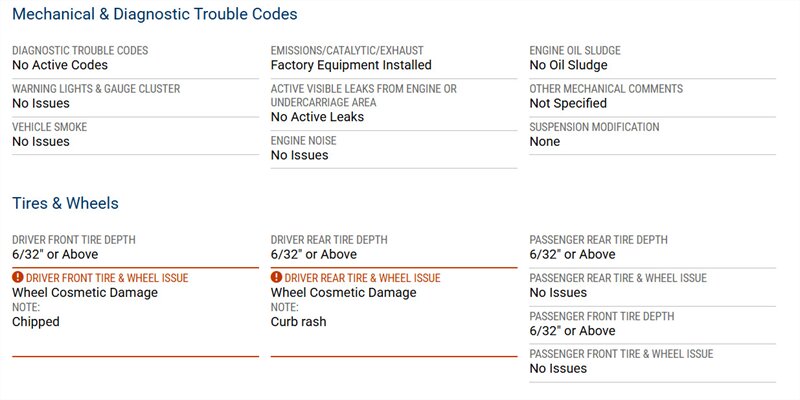Image resolution: width=800 pixels, height=400 pixels.
Task: Click the Driver Rear Tire & Wheel Issue alert
Action: pyautogui.click(x=362, y=278)
